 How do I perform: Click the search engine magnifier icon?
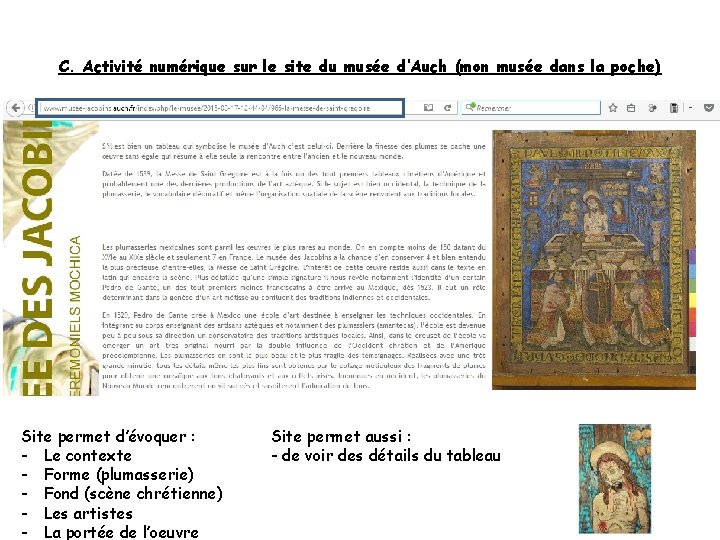[470, 107]
